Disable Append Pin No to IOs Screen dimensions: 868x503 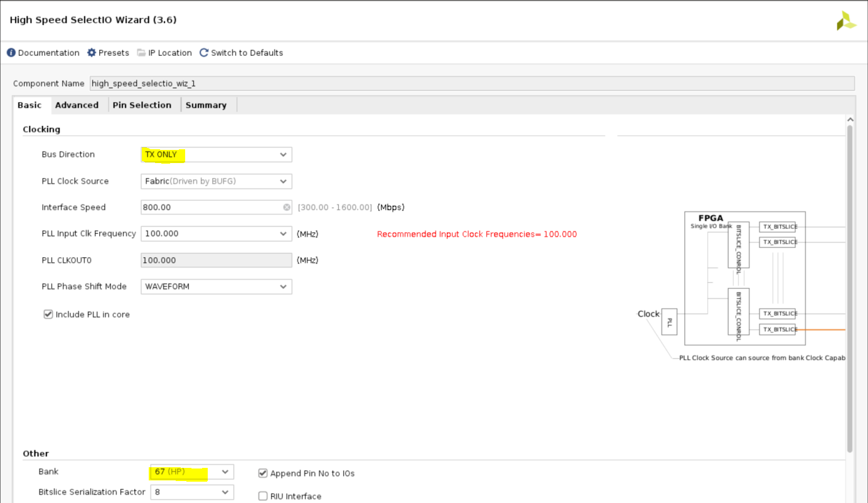(263, 474)
